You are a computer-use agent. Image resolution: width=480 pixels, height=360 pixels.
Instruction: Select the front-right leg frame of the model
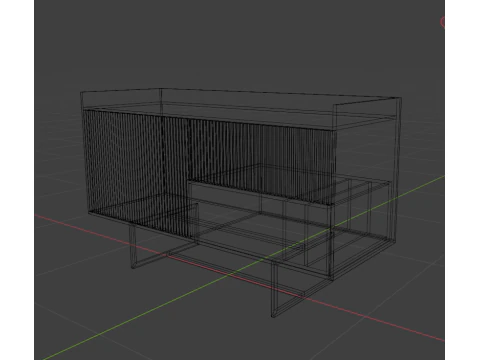coord(302,290)
